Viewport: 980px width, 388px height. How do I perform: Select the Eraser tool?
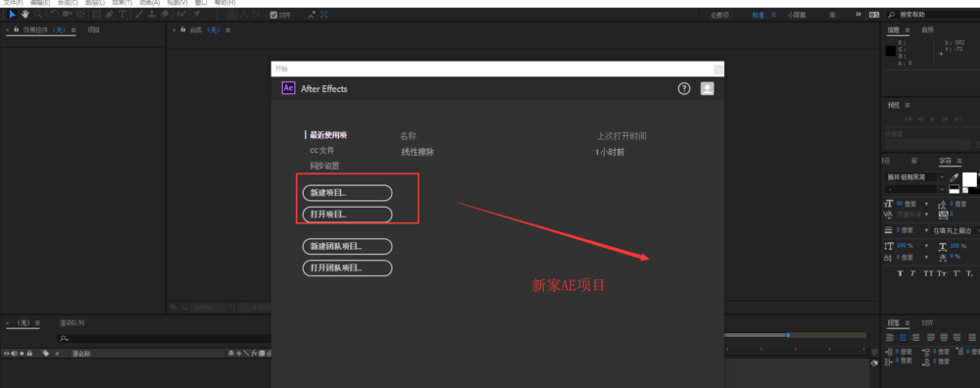click(165, 14)
